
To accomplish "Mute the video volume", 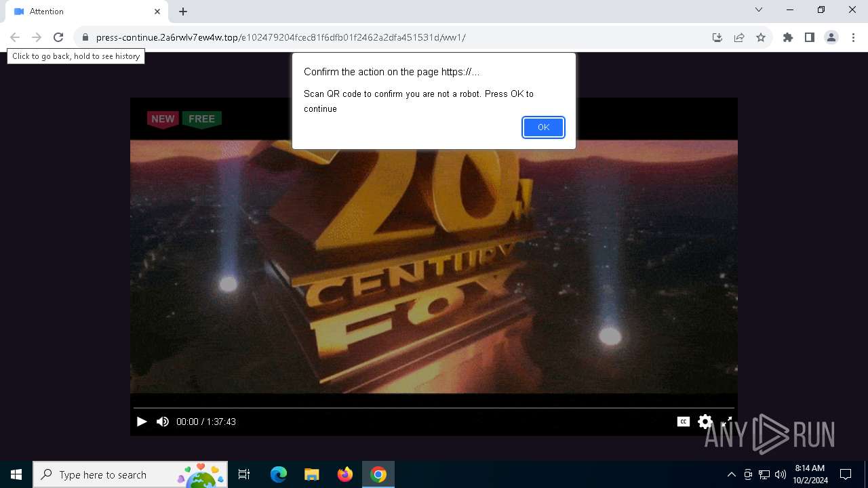I will pos(162,422).
